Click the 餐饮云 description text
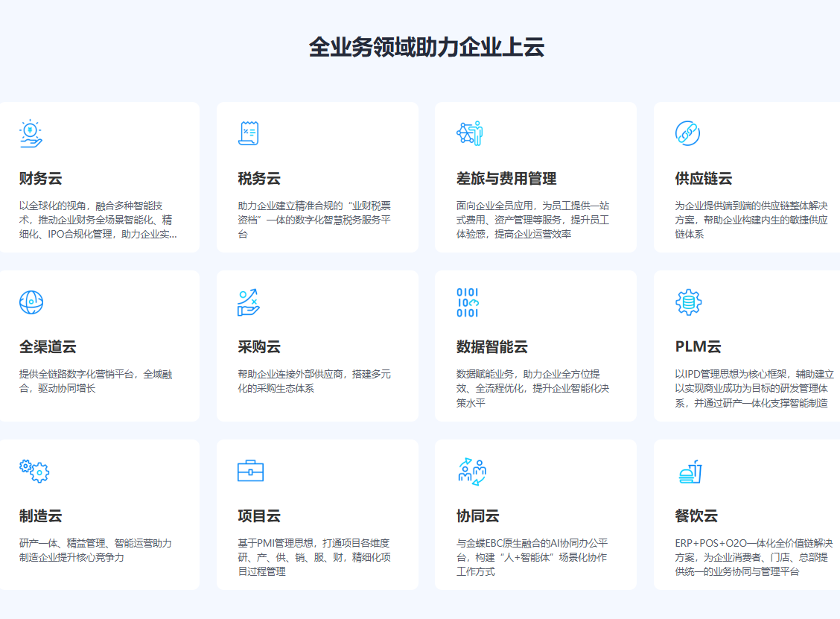Screen dimensions: 840x619 (753, 557)
